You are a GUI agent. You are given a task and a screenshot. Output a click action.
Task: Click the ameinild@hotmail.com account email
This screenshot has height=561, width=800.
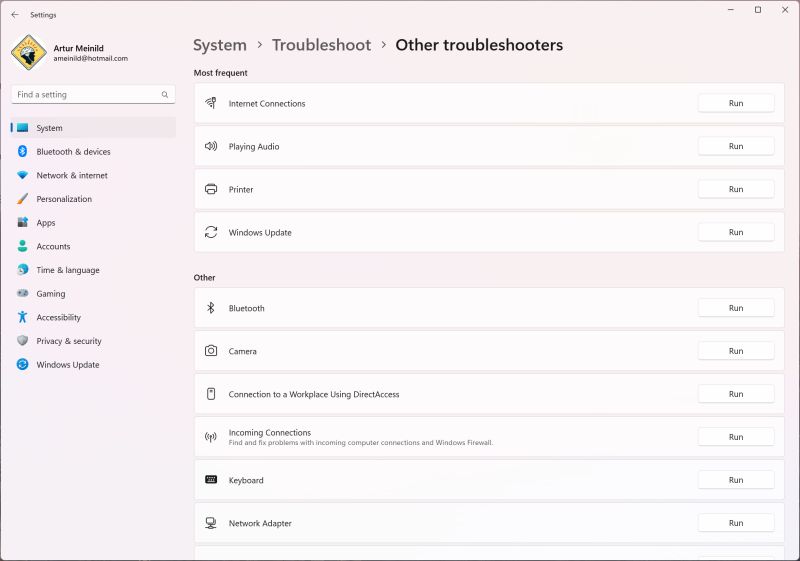tap(90, 58)
